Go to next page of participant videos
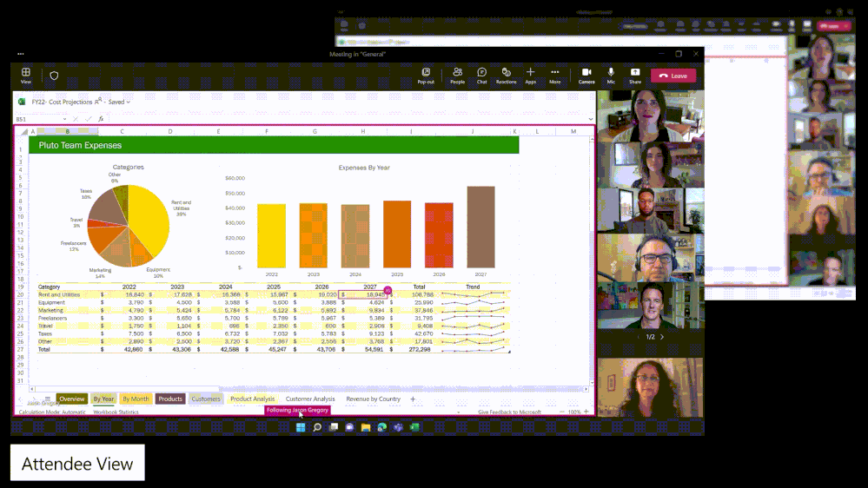The image size is (868, 488). [x=662, y=337]
